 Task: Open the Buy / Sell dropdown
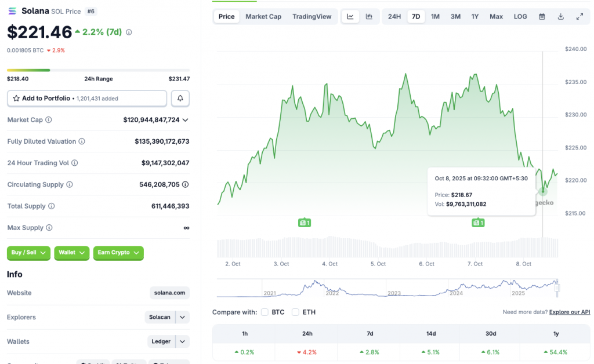click(x=28, y=253)
